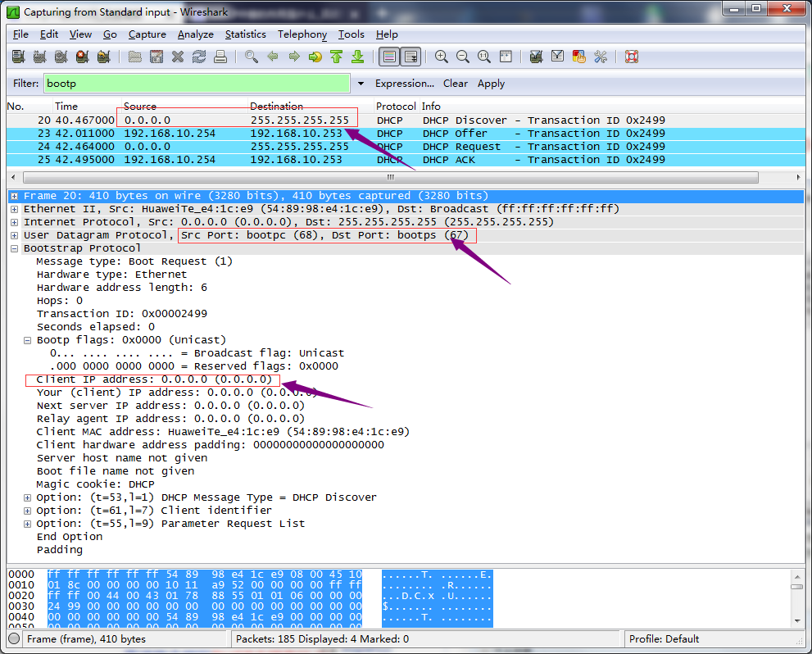Click the Expression... filter button
Image resolution: width=812 pixels, height=654 pixels.
click(405, 84)
